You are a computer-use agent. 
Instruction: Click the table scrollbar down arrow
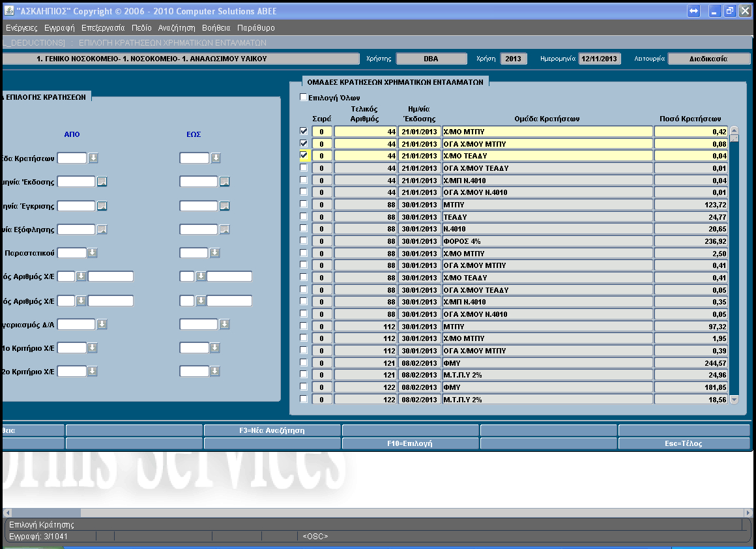[734, 400]
